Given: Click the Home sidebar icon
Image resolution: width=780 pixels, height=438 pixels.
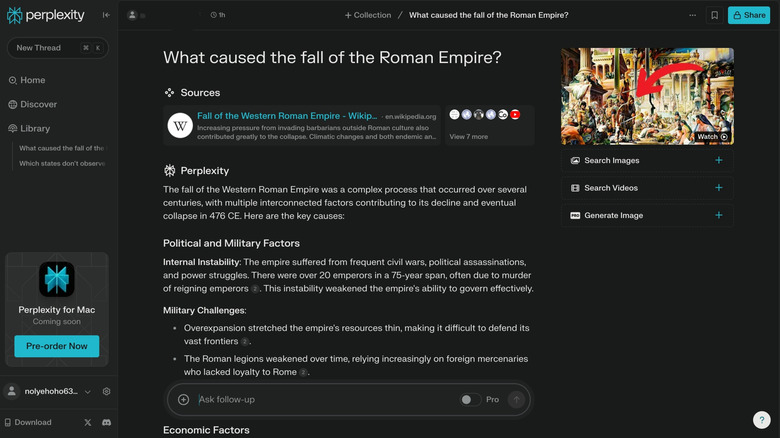Looking at the screenshot, I should click(12, 80).
